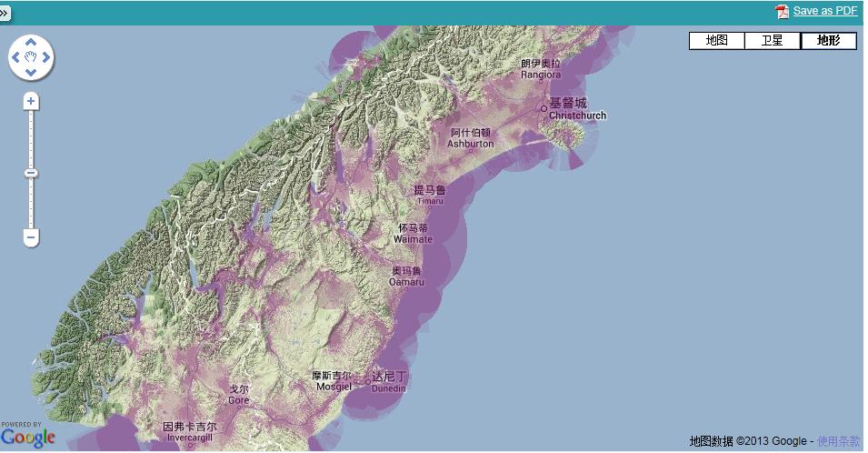Viewport: 868px width, 453px height.
Task: Zoom out using the minus button
Action: click(x=31, y=238)
